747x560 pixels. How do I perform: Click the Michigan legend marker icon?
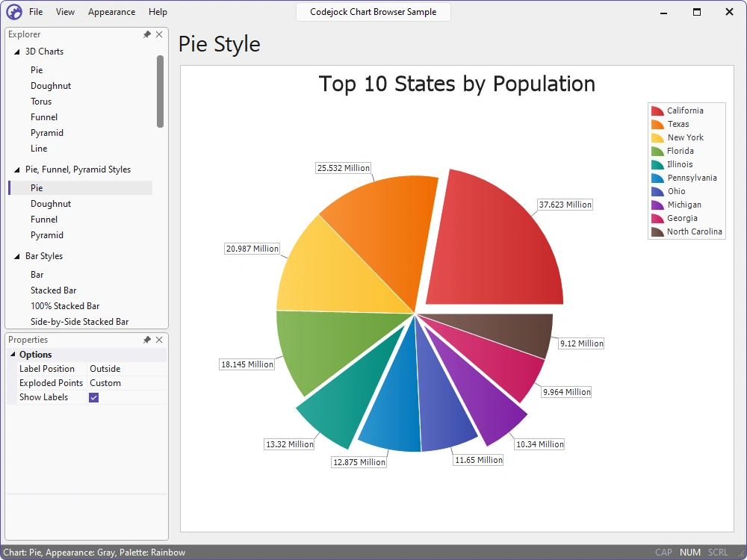pos(657,205)
